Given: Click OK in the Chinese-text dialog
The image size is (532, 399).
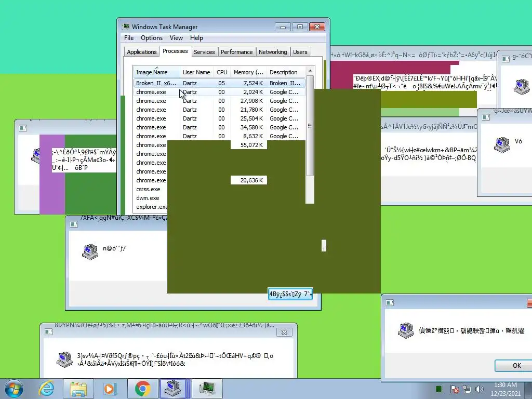Looking at the screenshot, I should click(513, 365).
